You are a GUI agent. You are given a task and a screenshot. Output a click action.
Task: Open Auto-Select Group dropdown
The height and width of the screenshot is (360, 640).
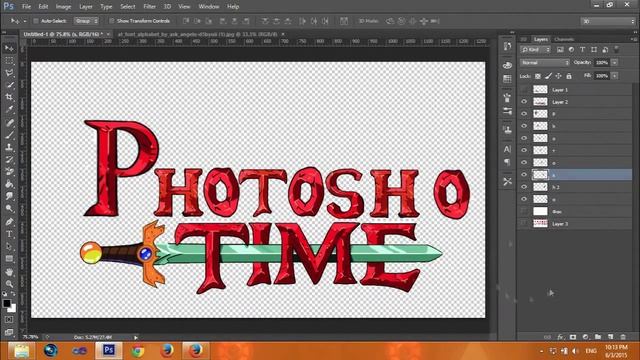(x=86, y=21)
